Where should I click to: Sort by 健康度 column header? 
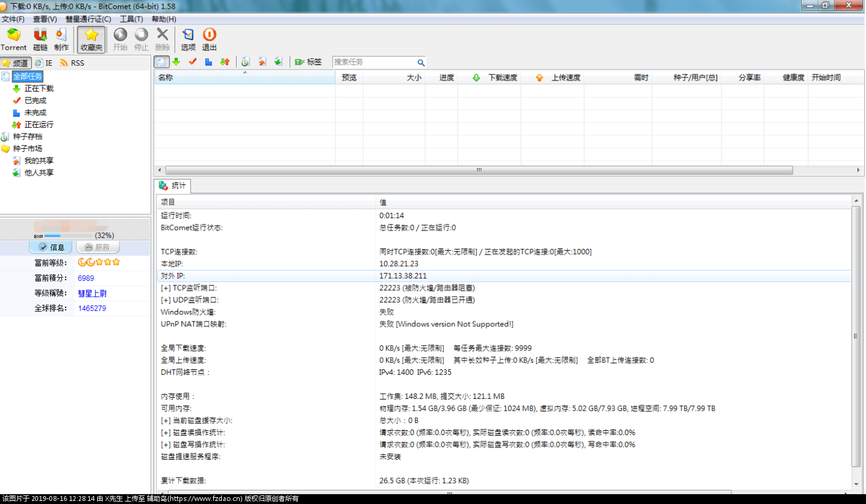pyautogui.click(x=785, y=77)
